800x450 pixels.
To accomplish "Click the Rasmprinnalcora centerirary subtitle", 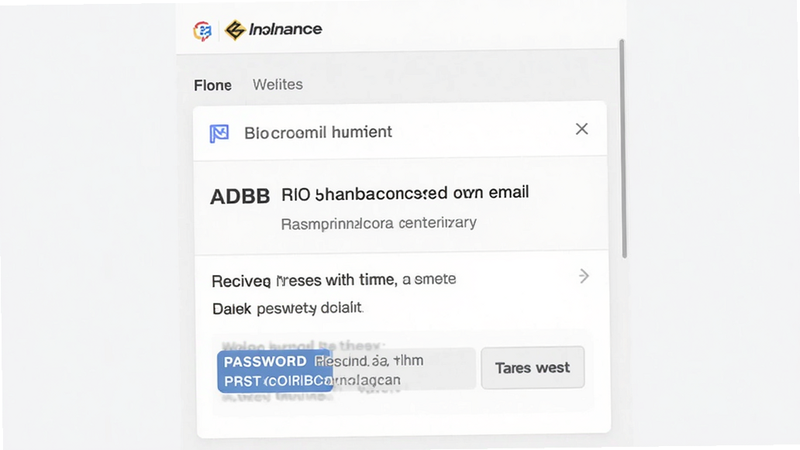I will click(379, 223).
